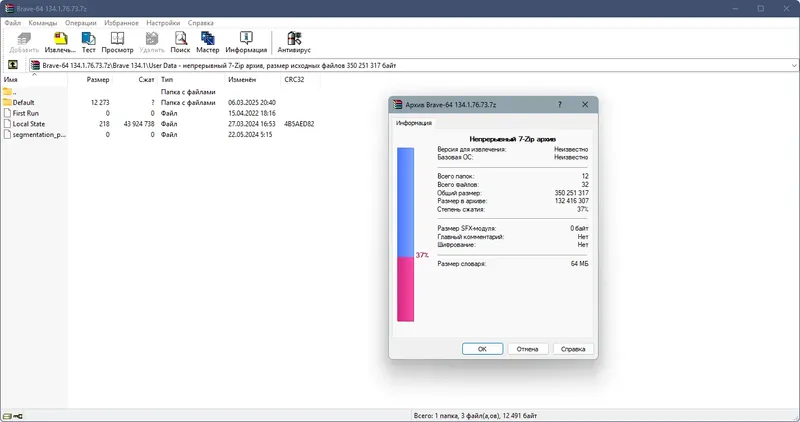The width and height of the screenshot is (800, 422).
Task: Click the Справка button in the dialog
Action: tap(573, 349)
